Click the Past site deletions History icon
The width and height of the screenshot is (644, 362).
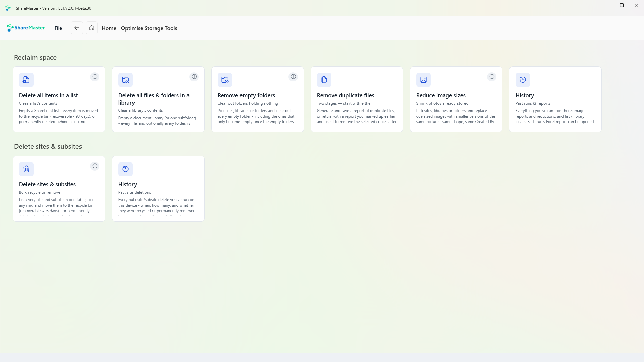[125, 169]
